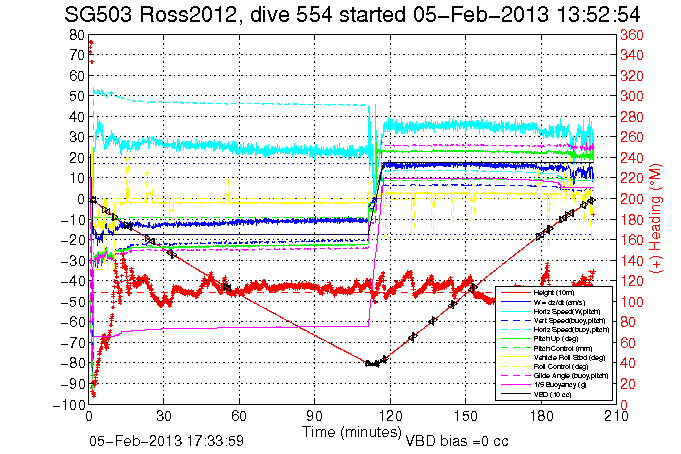The height and width of the screenshot is (454, 681).
Task: Click black axis tick label "-90"
Action: (72, 384)
